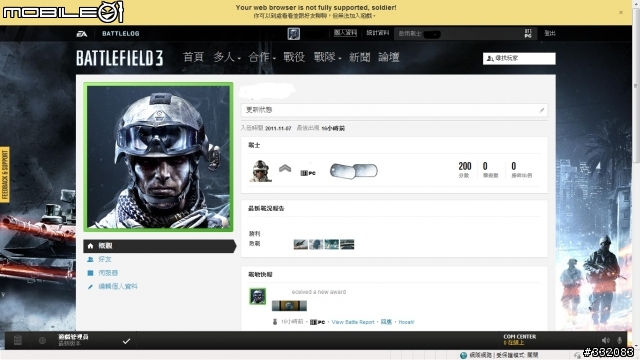This screenshot has width=640, height=360.
Task: Click the third award thumbnail in battle report
Action: pos(332,244)
